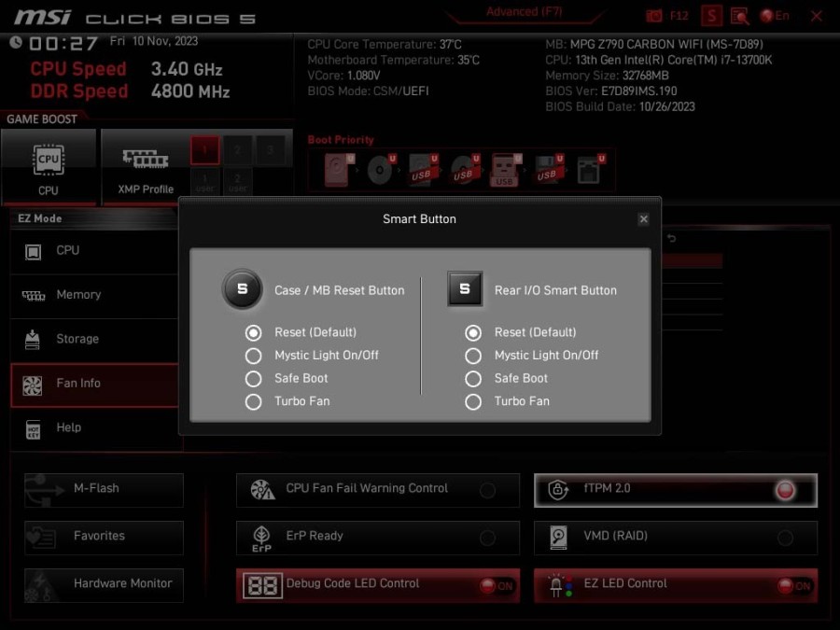Change language with the En globe icon
840x630 pixels.
[775, 16]
